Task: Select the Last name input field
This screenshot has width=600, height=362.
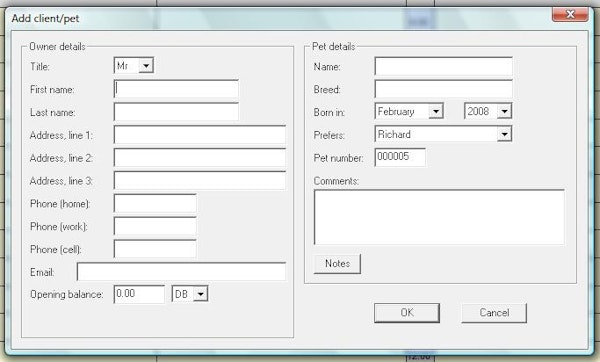Action: click(x=176, y=112)
